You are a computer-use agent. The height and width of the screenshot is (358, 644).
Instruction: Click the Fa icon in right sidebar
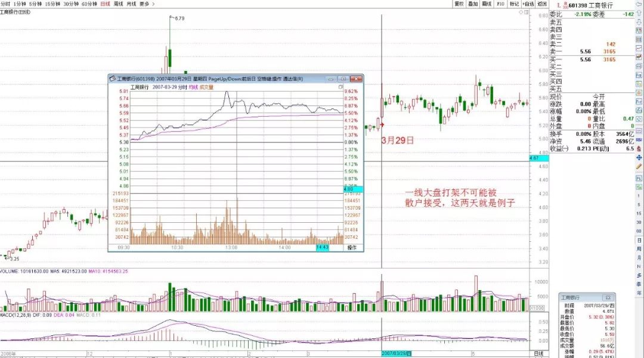639,75
